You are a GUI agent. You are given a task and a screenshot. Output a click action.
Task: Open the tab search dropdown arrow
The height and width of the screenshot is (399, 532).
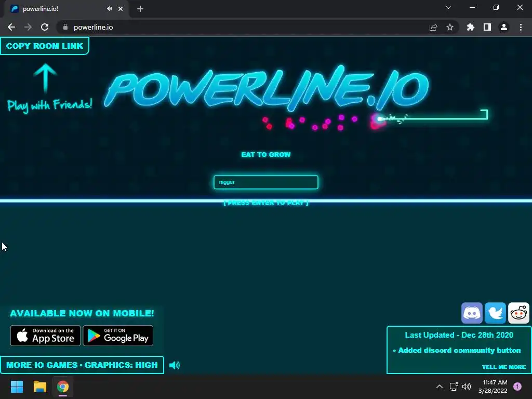(448, 7)
